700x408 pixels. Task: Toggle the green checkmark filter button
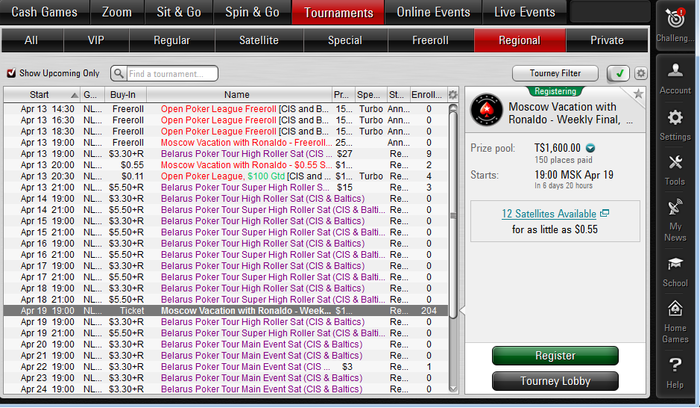pos(618,73)
